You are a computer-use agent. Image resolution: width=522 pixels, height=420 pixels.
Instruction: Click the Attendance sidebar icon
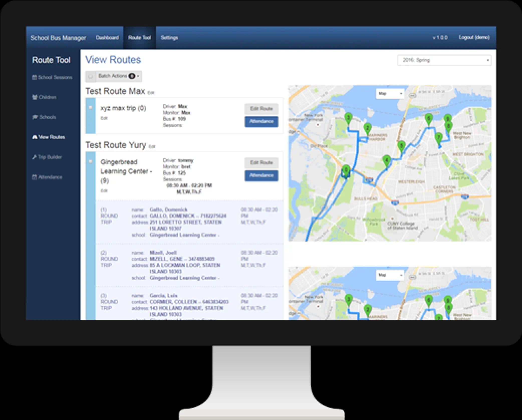pyautogui.click(x=35, y=177)
